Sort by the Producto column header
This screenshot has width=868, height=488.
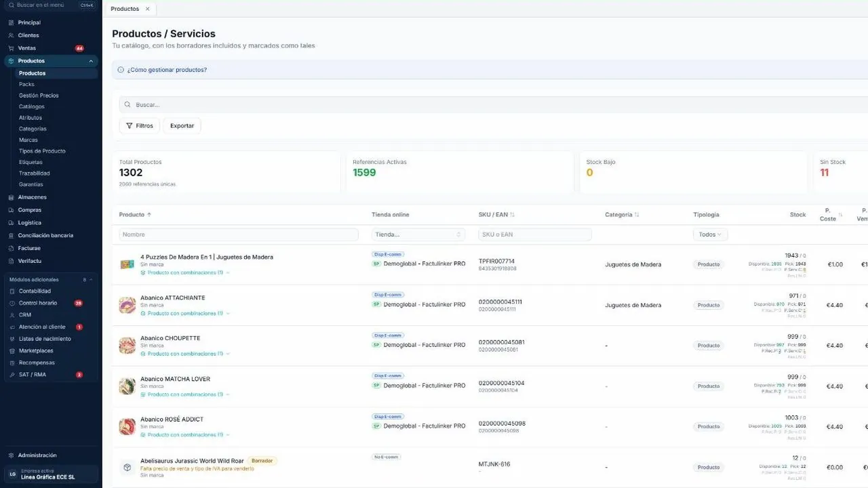(x=135, y=215)
